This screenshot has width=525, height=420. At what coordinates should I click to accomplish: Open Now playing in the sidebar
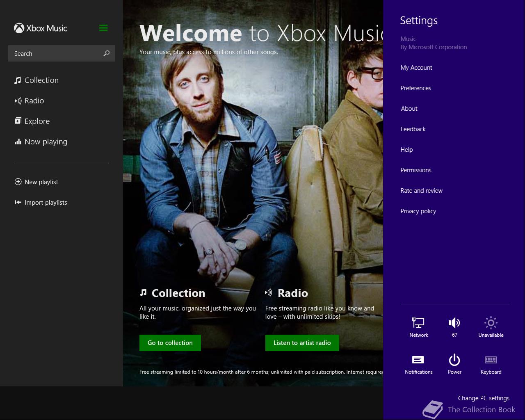46,142
